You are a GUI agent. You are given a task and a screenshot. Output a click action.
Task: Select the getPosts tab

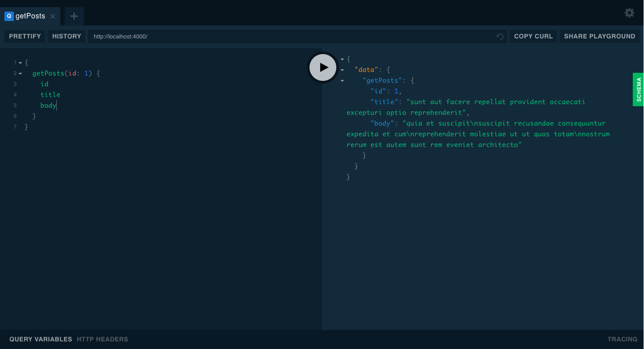30,16
